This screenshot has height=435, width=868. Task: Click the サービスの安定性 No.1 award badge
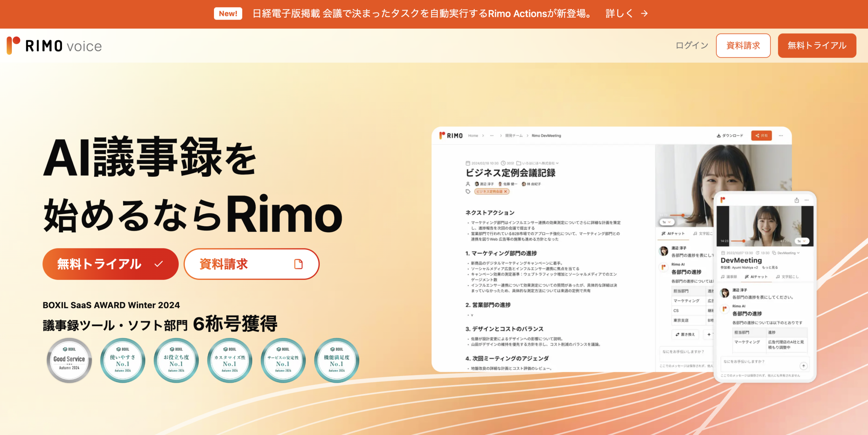(283, 360)
